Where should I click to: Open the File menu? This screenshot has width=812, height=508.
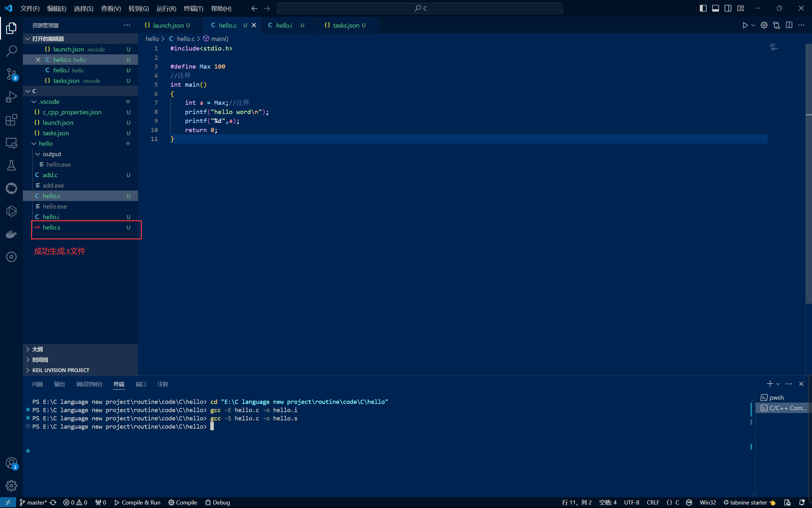[30, 8]
